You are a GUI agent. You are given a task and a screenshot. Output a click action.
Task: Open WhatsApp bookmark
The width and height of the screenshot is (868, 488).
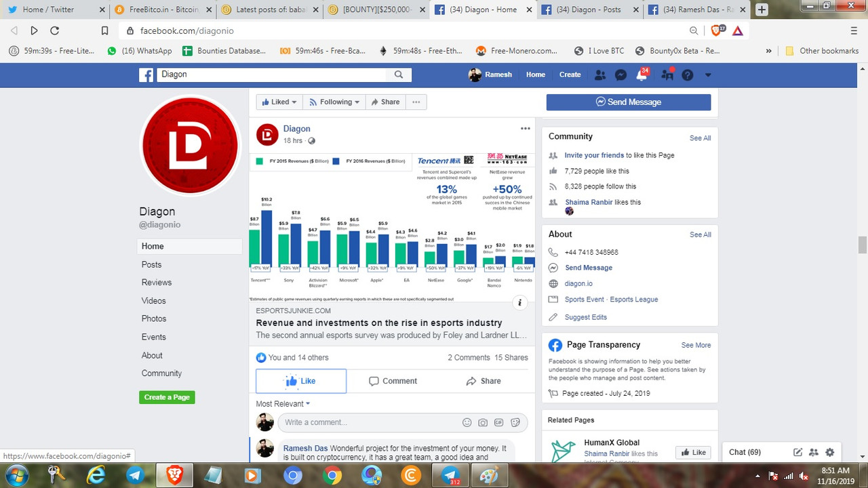pos(140,51)
